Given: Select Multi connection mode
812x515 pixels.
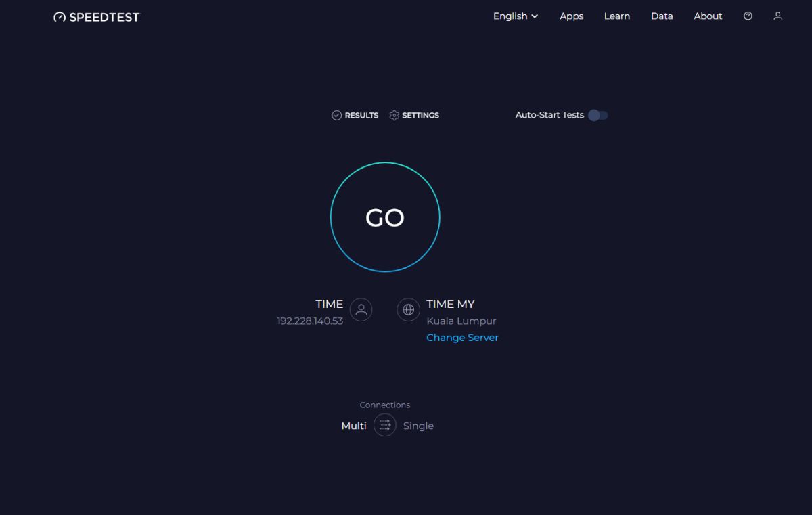Looking at the screenshot, I should (353, 425).
